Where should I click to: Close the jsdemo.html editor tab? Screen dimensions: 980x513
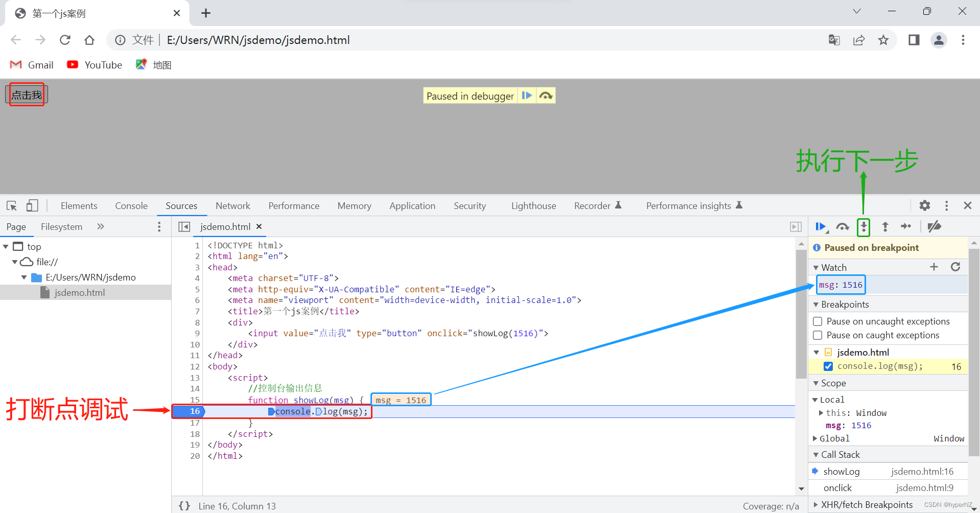click(x=259, y=226)
